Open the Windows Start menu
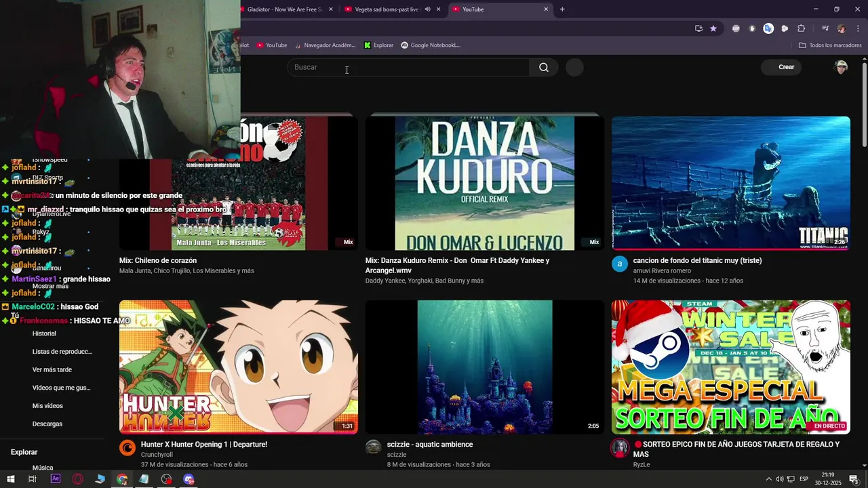 point(11,479)
